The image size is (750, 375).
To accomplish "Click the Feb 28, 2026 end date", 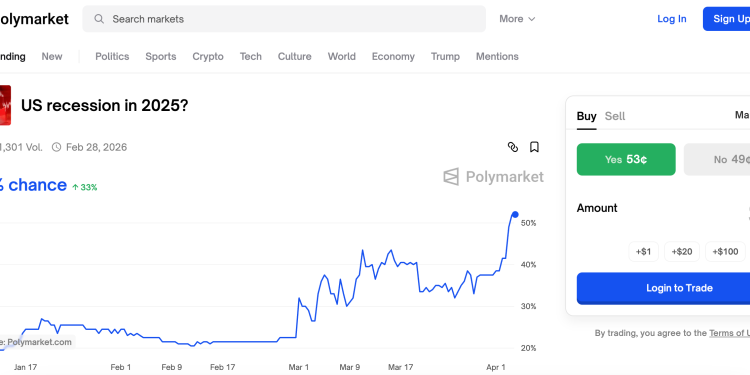I will click(97, 147).
